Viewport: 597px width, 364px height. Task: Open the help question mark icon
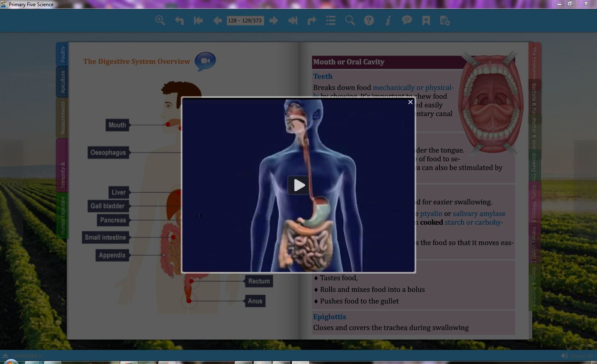[369, 21]
